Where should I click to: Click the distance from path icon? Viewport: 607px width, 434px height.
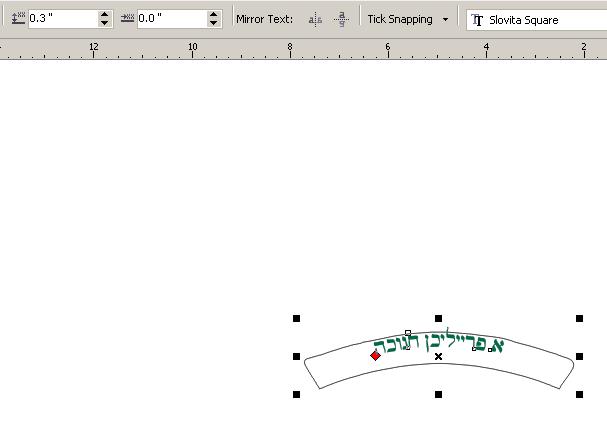click(18, 18)
